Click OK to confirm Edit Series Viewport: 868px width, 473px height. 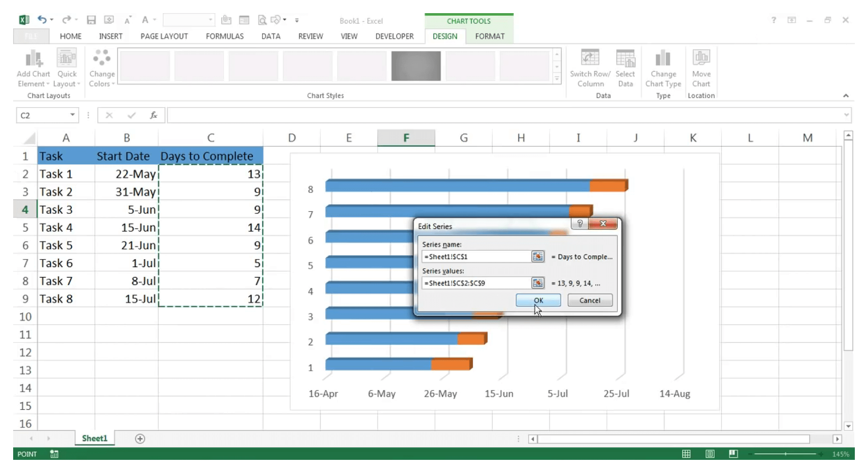538,300
